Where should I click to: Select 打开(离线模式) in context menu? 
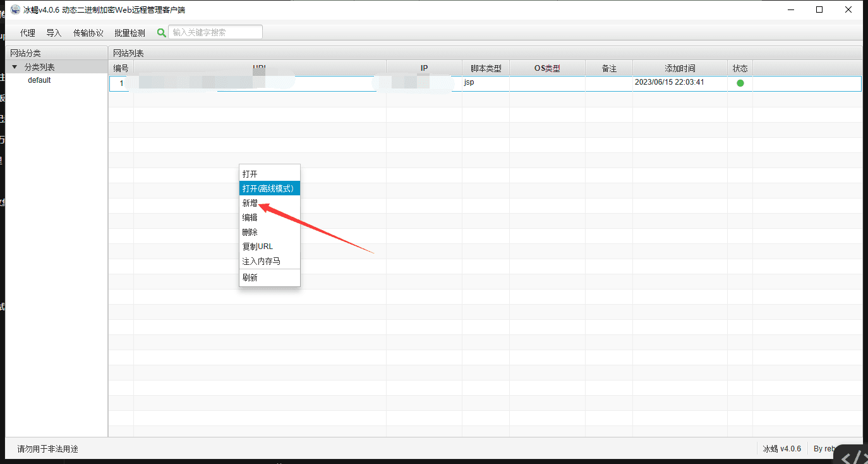click(x=268, y=188)
